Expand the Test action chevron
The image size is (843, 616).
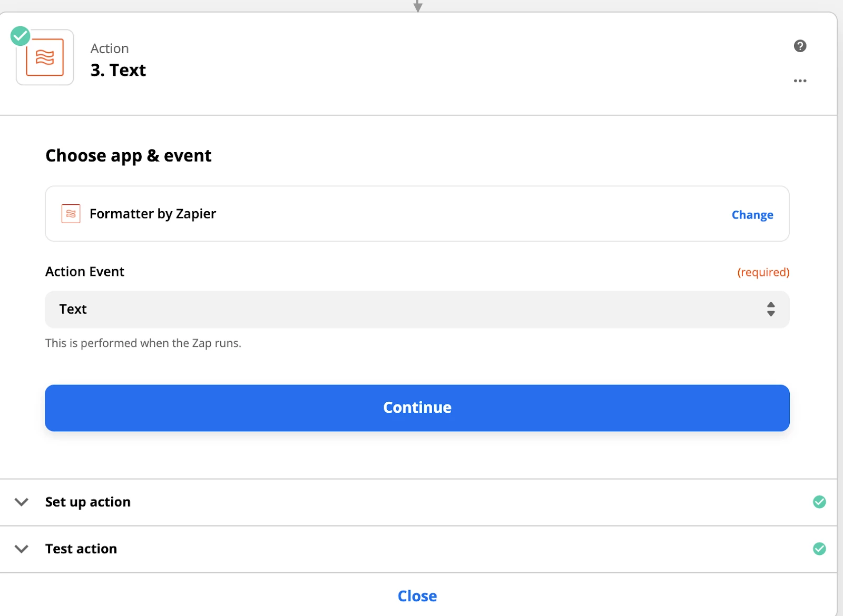22,549
